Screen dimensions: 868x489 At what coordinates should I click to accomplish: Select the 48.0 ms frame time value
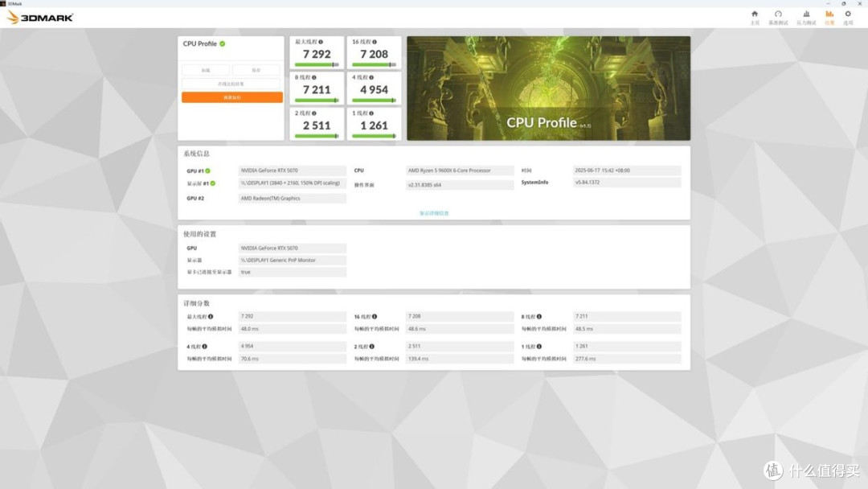pyautogui.click(x=293, y=329)
